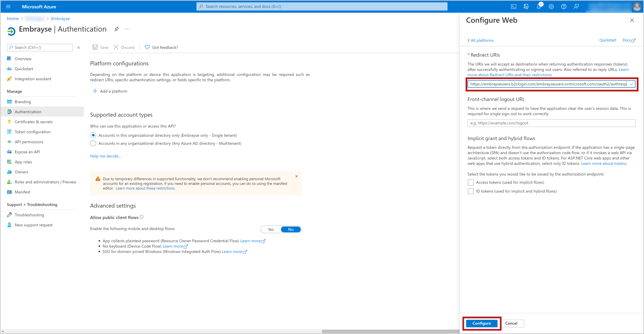
Task: Check Access tokens for implicit flows
Action: 471,183
